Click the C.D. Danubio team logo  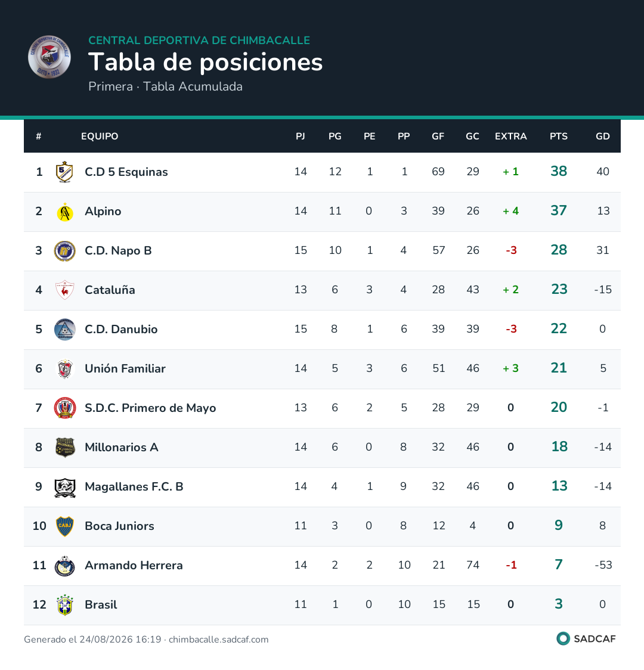coord(64,330)
